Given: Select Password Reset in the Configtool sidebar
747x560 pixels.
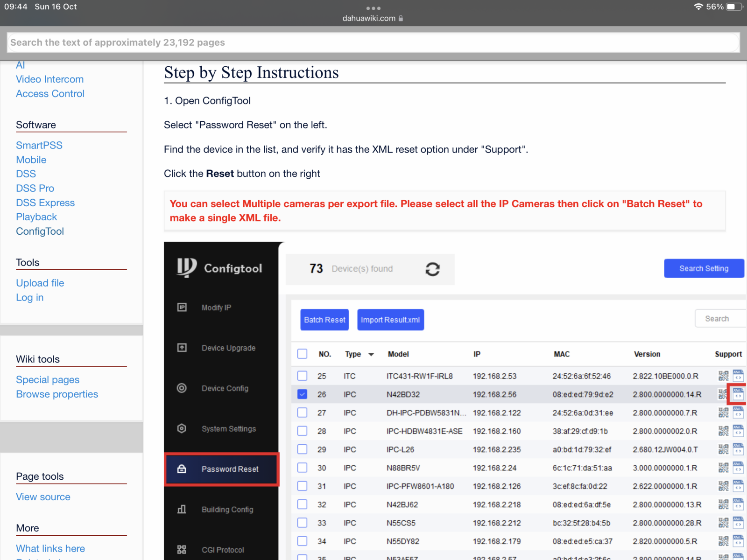Looking at the screenshot, I should pyautogui.click(x=222, y=469).
